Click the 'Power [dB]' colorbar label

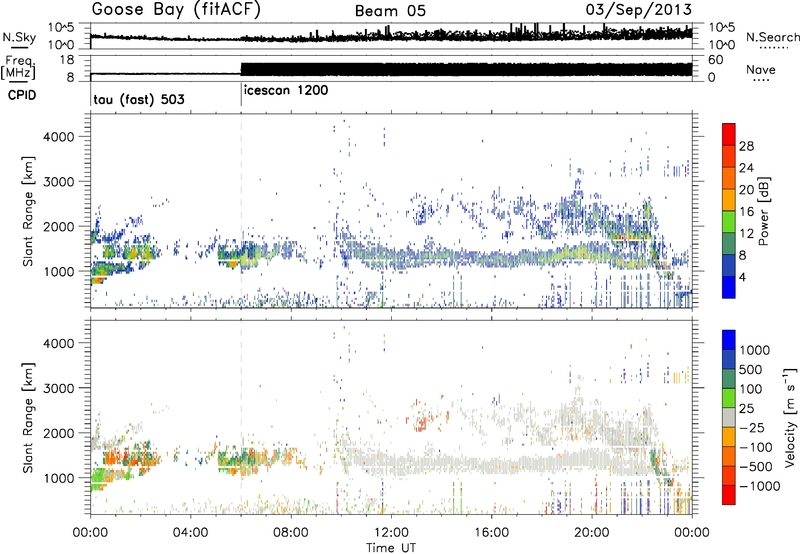pos(763,211)
